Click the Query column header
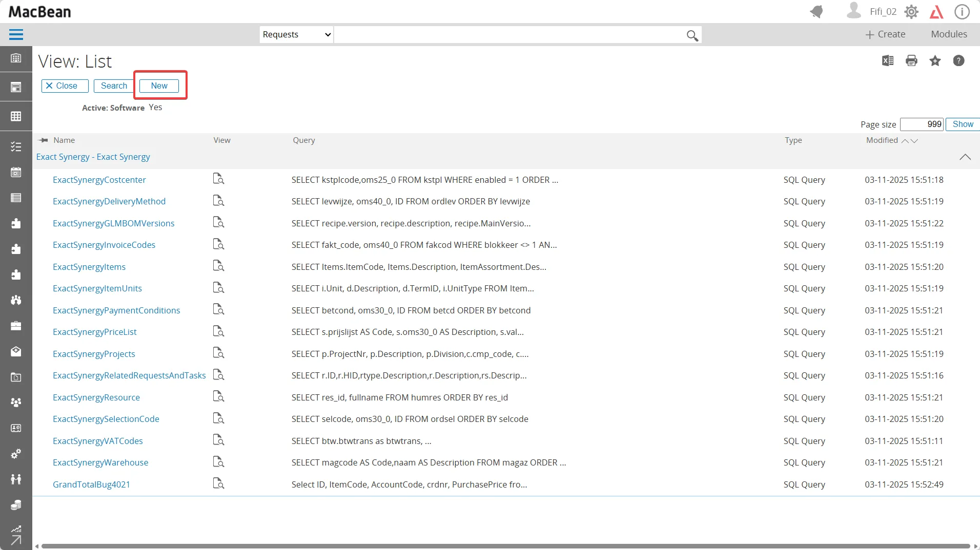 click(304, 140)
